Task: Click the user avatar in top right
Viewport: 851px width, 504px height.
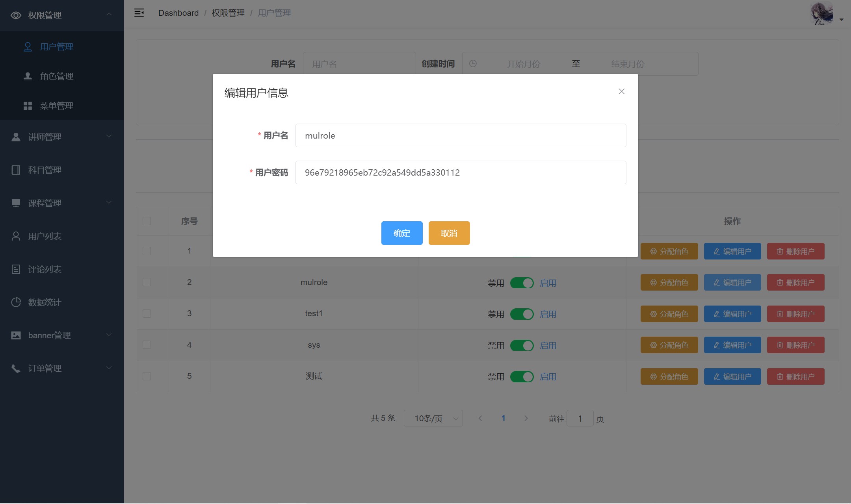Action: point(822,13)
